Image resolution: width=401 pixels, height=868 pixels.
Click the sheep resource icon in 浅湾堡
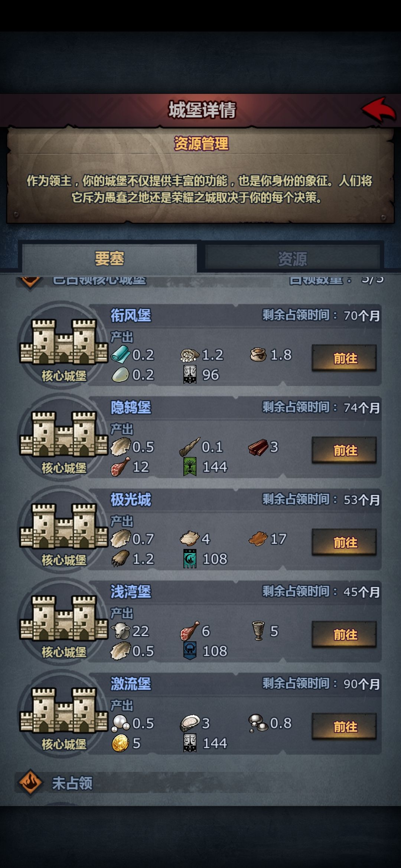pos(121,631)
